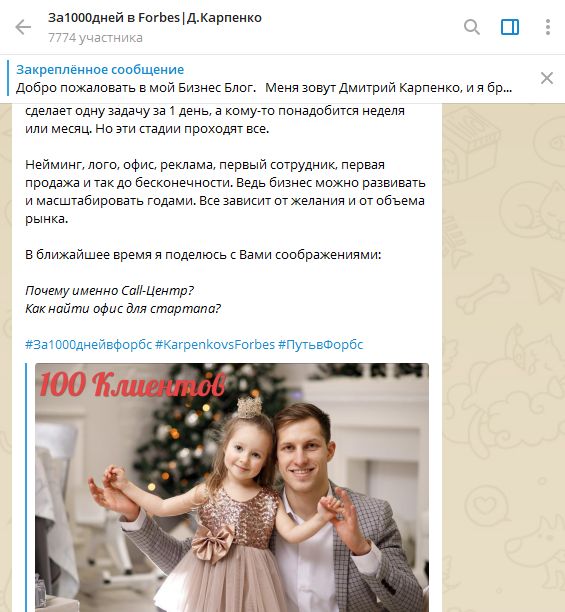Open the 100 Клиентов photo

coord(232,487)
